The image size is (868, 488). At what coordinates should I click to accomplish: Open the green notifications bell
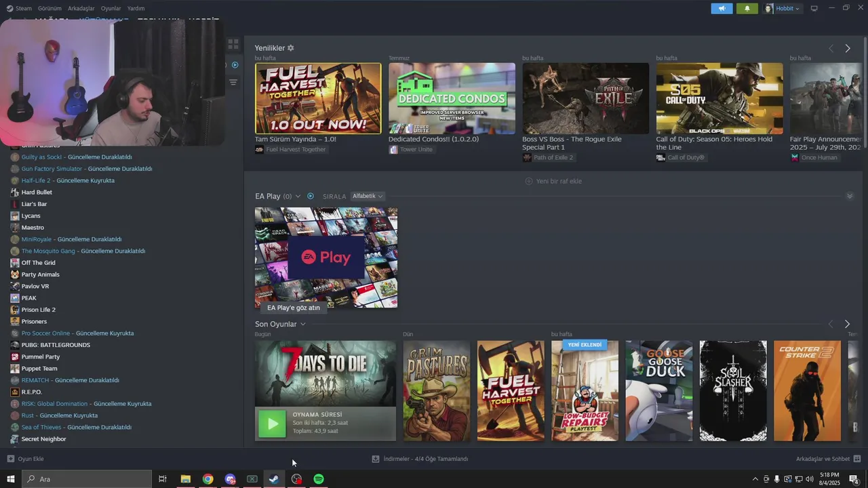click(x=747, y=8)
